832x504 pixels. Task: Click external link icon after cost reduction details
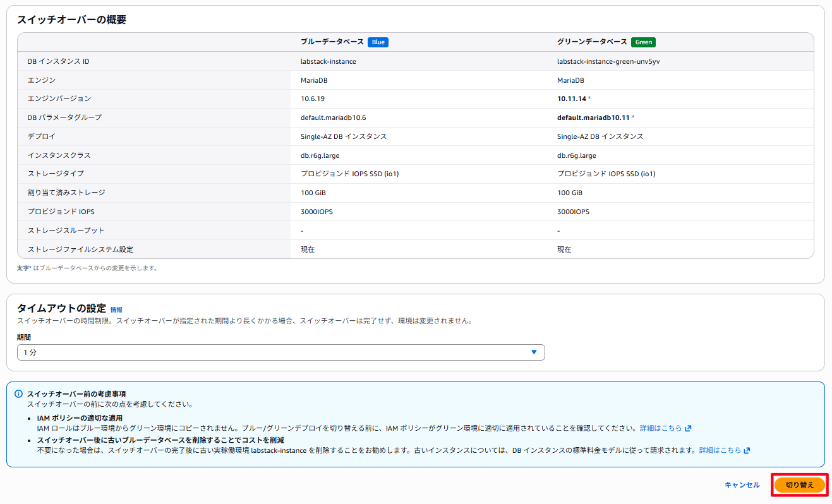point(747,450)
